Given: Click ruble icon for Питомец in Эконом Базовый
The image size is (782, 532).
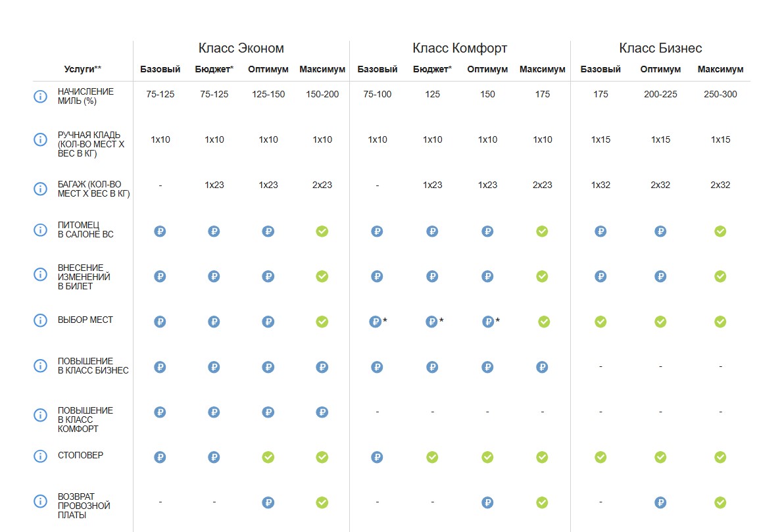Looking at the screenshot, I should 160,231.
